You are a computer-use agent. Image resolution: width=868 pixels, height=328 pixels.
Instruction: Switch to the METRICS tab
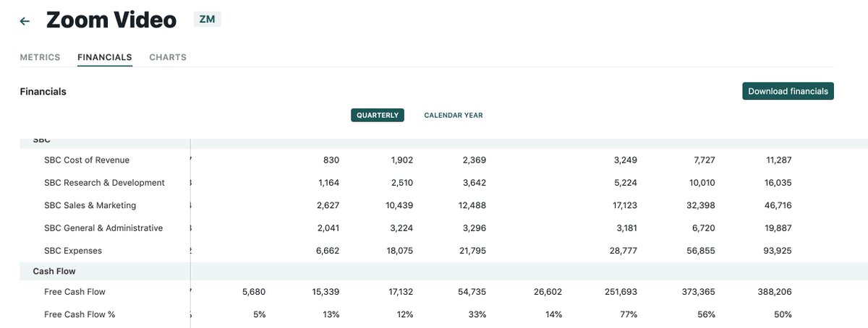coord(40,57)
